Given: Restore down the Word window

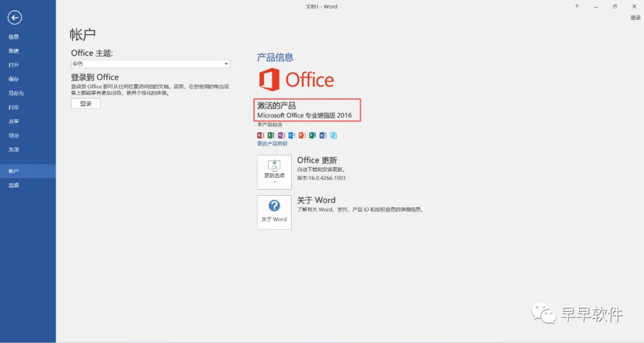Looking at the screenshot, I should pyautogui.click(x=615, y=7).
